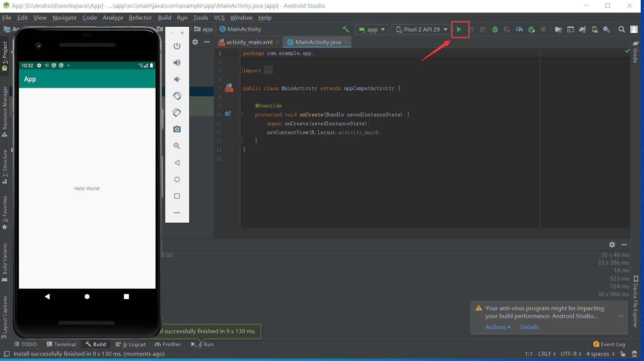Click the related XML file gutter icon

pos(229,88)
